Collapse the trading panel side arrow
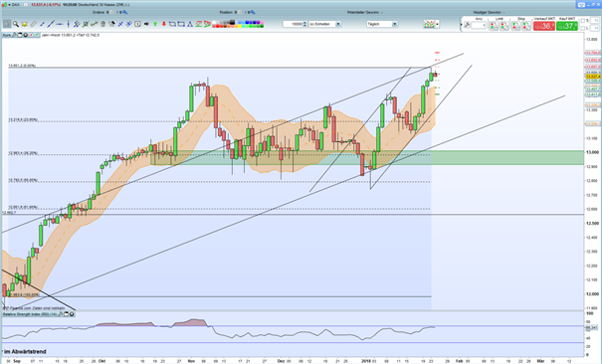 pyautogui.click(x=461, y=25)
